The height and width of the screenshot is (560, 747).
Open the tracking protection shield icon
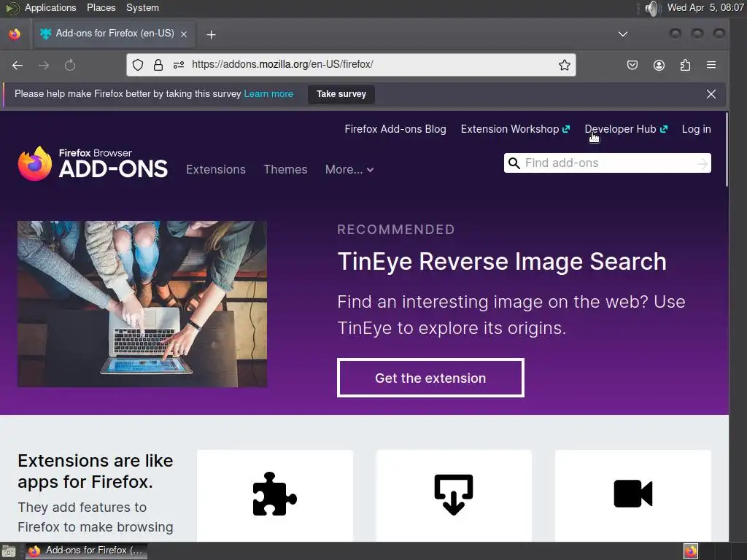(138, 65)
